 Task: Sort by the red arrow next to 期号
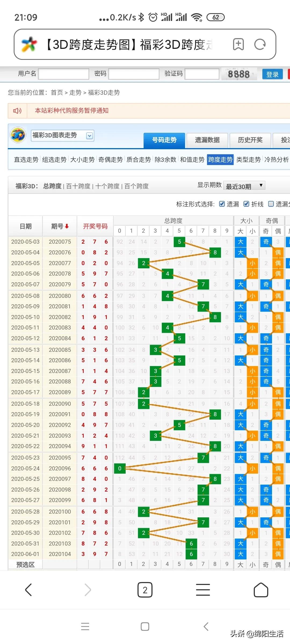pos(67,226)
